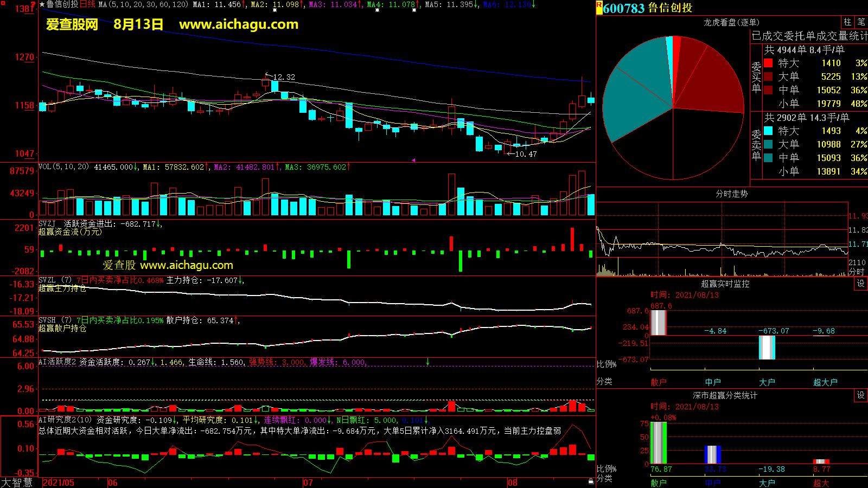Screen dimensions: 868x488
Task: Click the yellow R marker beside 600783
Action: tap(599, 8)
